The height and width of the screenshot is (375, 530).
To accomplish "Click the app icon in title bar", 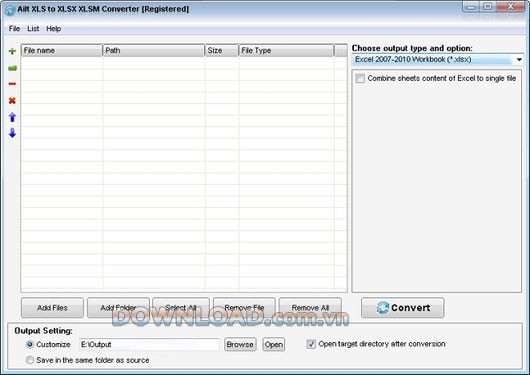I will 10,10.
